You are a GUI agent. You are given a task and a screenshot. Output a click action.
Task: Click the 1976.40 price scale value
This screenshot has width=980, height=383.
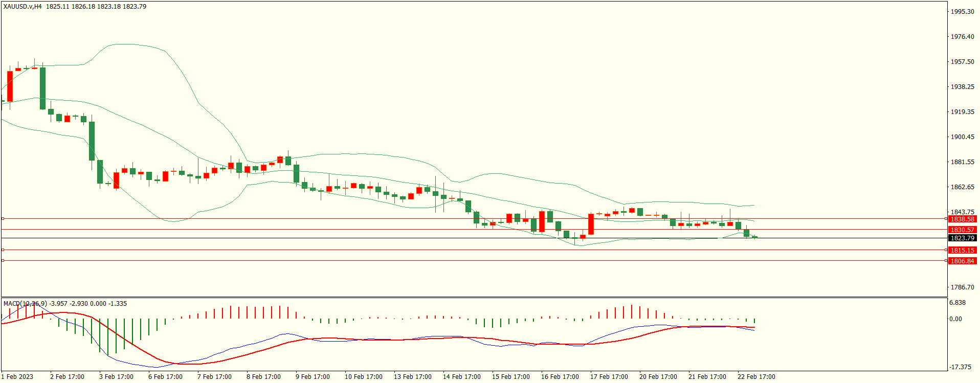coord(962,37)
